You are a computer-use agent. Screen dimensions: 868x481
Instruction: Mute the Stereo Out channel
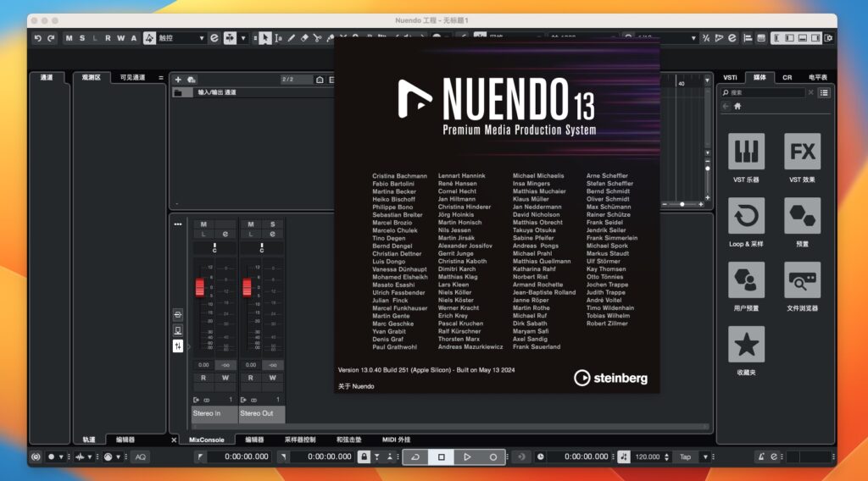[251, 224]
